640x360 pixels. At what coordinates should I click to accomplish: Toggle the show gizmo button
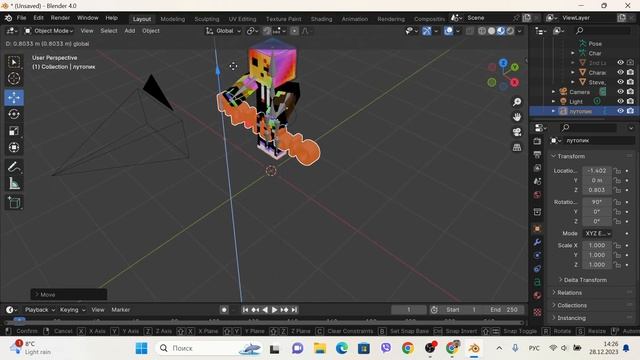point(427,31)
